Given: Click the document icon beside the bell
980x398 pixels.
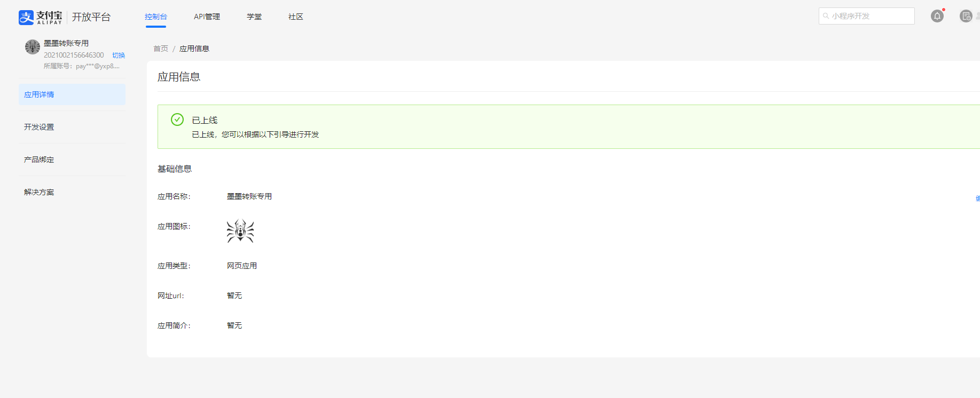Looking at the screenshot, I should (966, 16).
